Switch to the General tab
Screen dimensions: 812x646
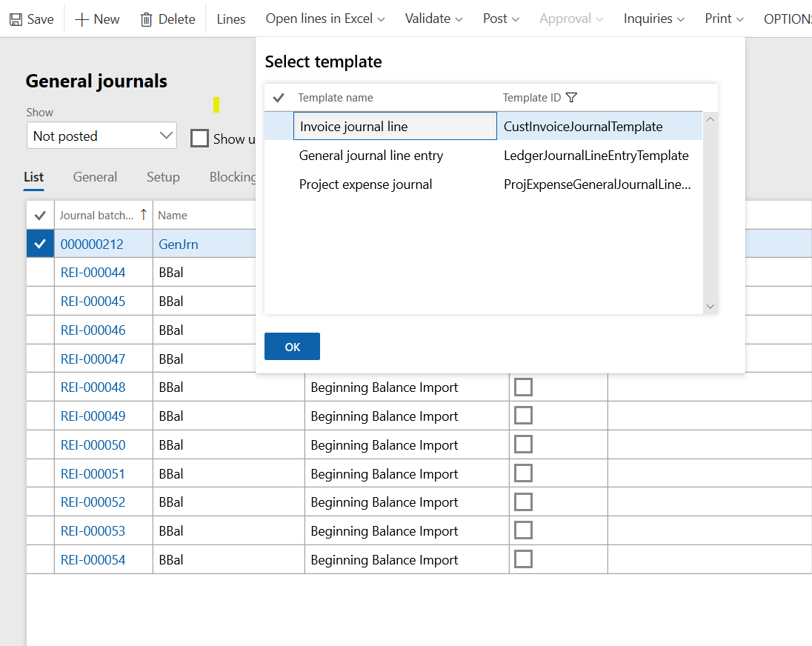tap(95, 177)
